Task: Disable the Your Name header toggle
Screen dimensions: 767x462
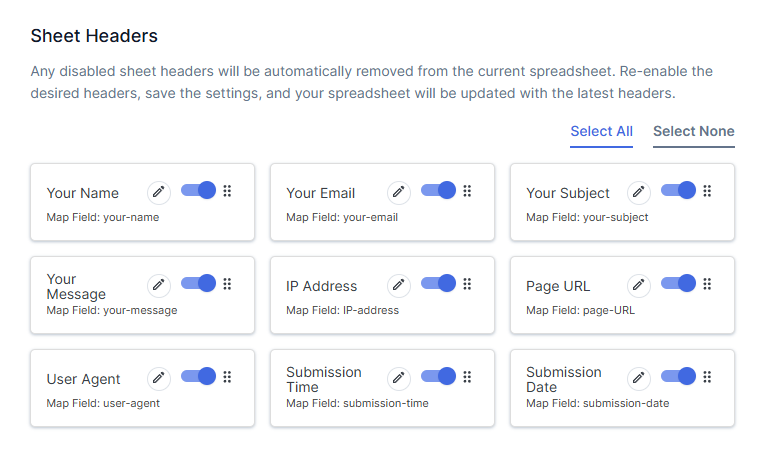Action: [x=198, y=191]
